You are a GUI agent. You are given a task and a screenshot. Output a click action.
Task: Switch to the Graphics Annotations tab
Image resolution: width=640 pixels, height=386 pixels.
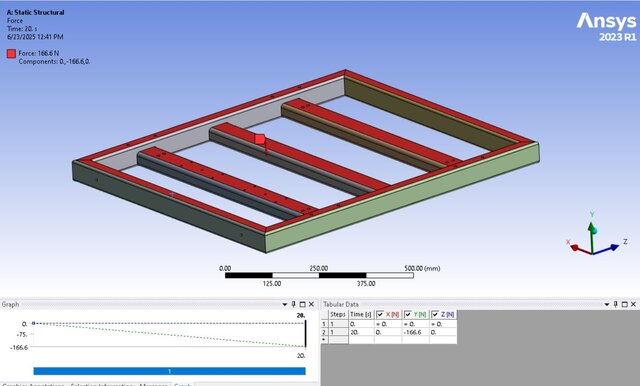click(33, 384)
